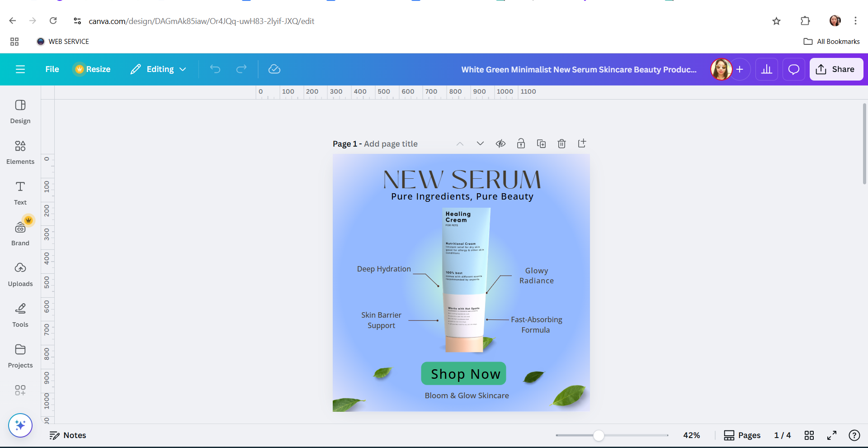Click the 42% zoom level
Viewport: 868px width, 448px height.
(x=691, y=435)
